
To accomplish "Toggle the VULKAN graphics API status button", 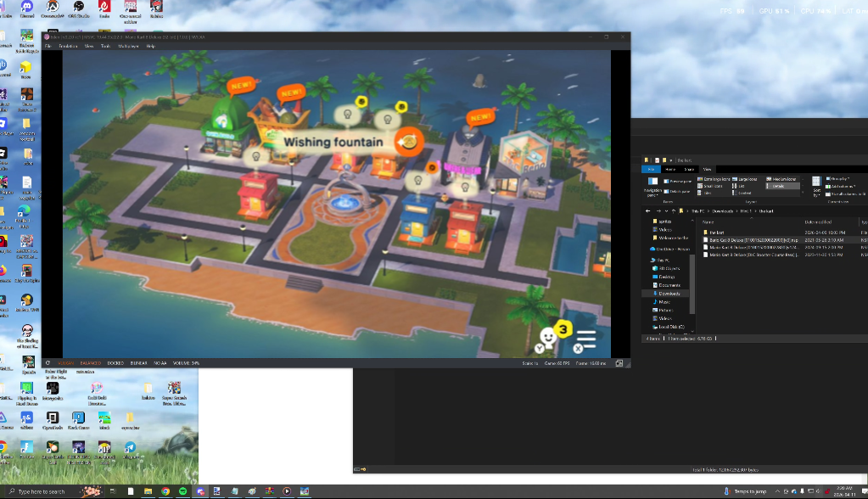I will tap(65, 363).
